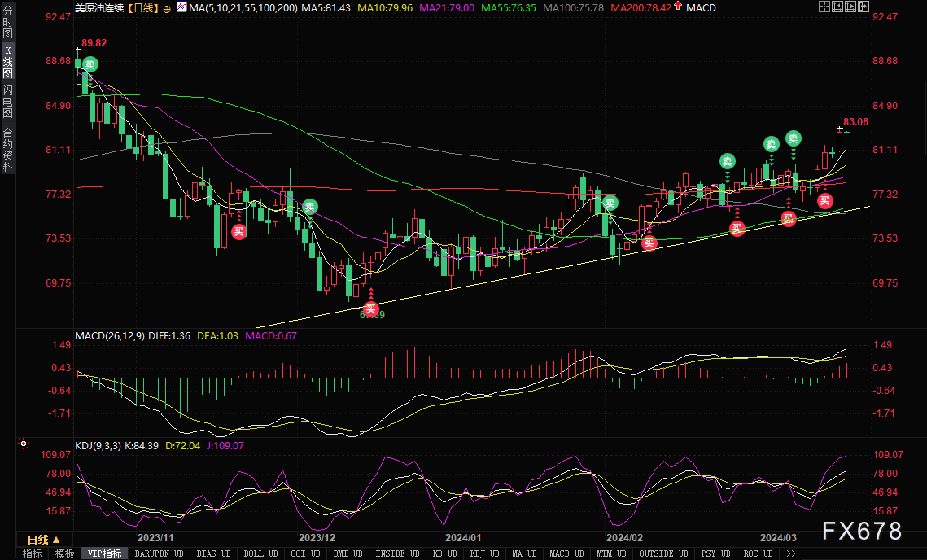Open the MACD indicator selector in header
The image size is (927, 560).
(x=701, y=7)
